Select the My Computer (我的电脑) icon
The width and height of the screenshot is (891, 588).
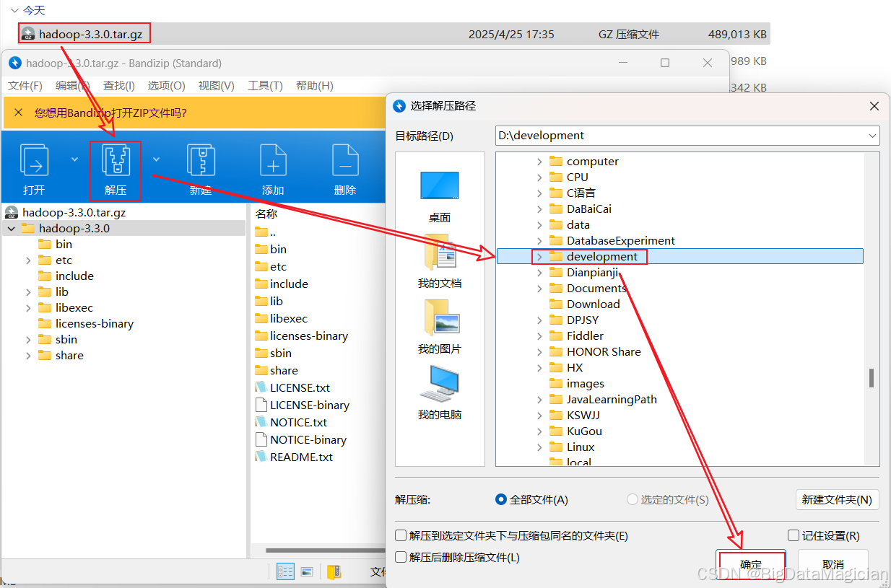click(x=440, y=383)
